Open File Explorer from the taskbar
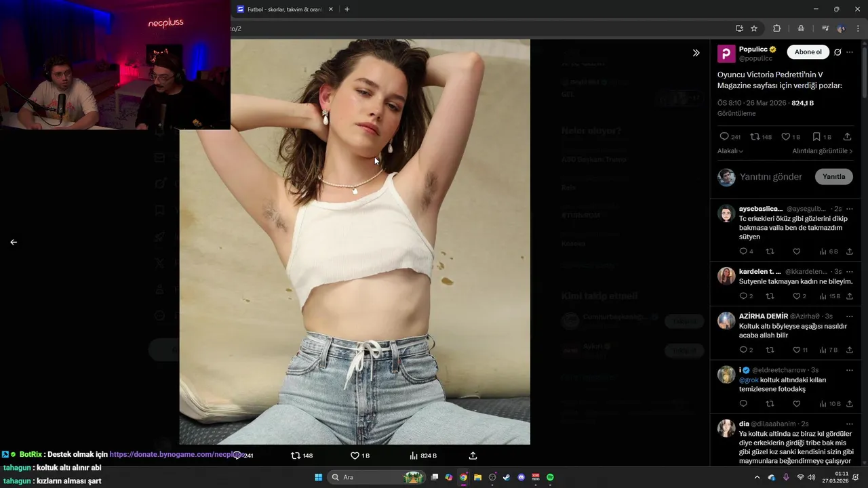This screenshot has width=868, height=488. (x=477, y=477)
